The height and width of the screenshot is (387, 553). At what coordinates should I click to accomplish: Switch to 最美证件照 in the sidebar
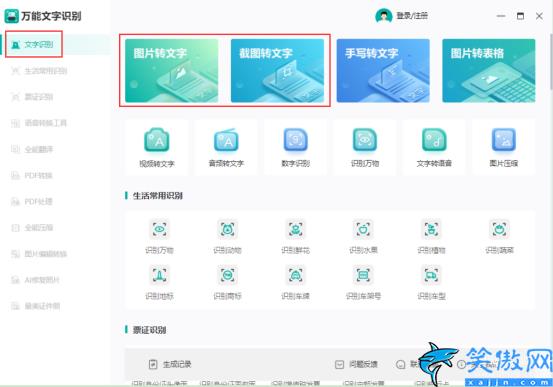(x=36, y=306)
